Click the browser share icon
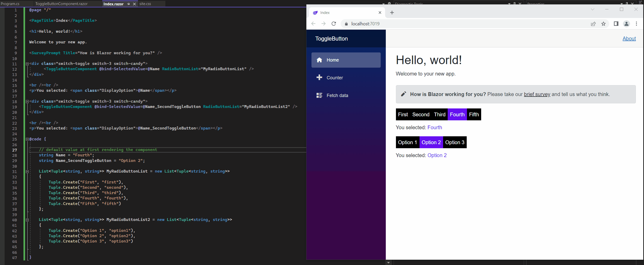 coord(593,24)
